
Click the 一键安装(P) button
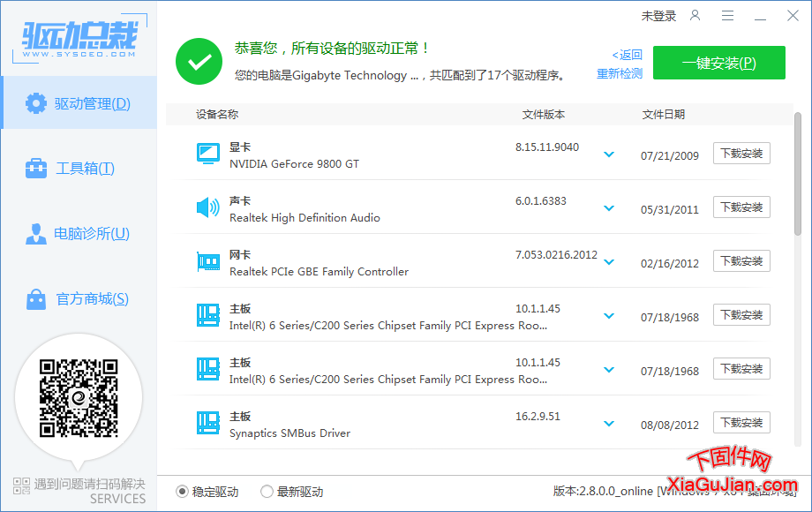(718, 63)
